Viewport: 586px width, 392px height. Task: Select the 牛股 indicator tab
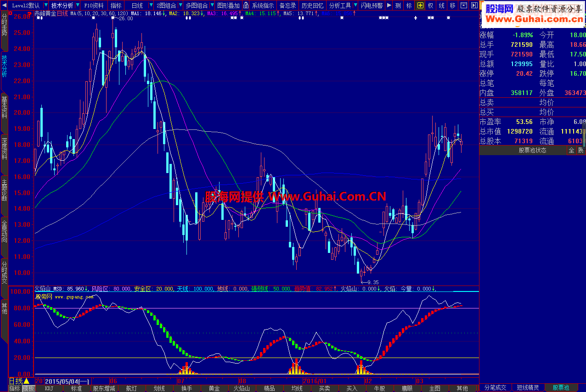click(x=379, y=388)
